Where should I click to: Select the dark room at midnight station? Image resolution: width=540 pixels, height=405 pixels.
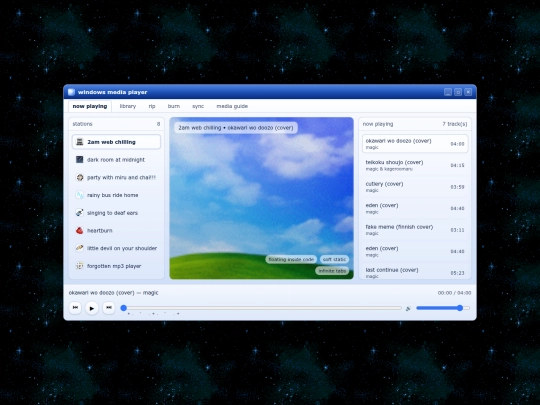coord(116,159)
